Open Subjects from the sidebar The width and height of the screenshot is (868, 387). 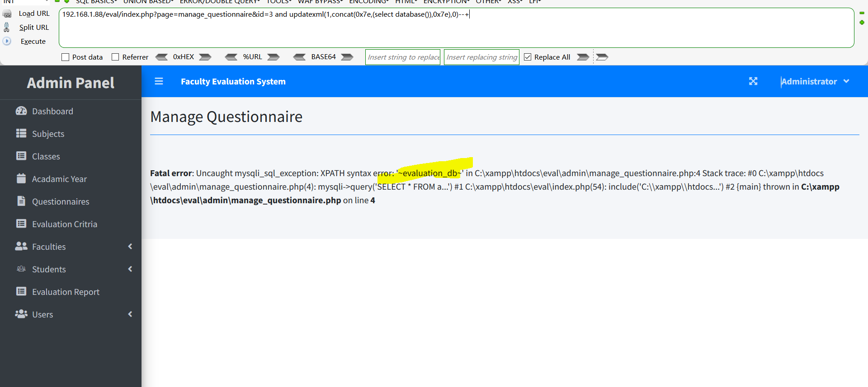(x=71, y=134)
